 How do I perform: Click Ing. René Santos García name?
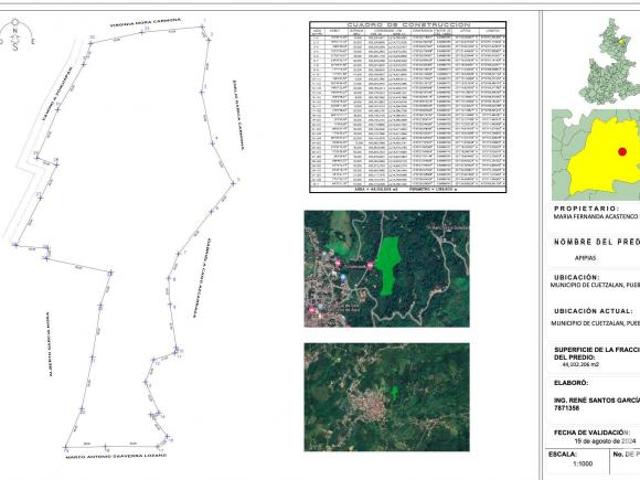pyautogui.click(x=597, y=400)
